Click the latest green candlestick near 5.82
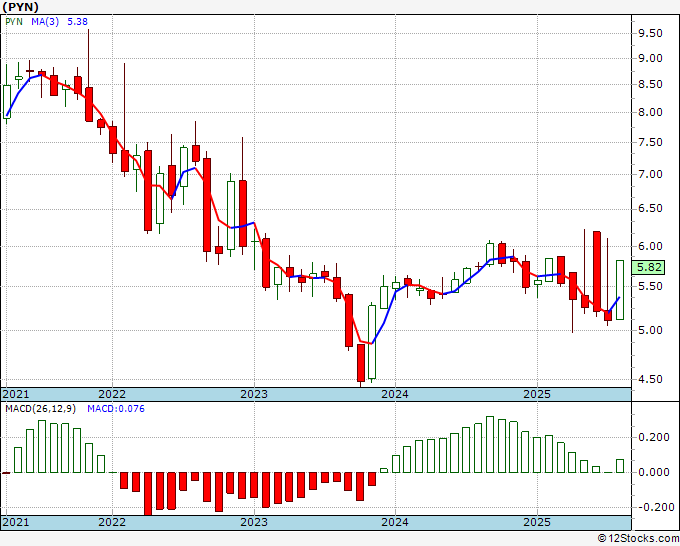Image resolution: width=680 pixels, height=546 pixels. 620,290
